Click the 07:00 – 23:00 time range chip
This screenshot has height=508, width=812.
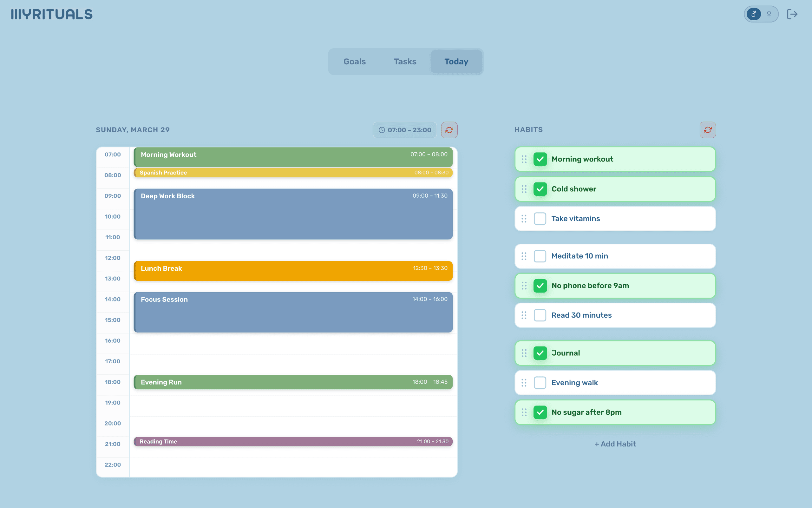click(x=405, y=130)
